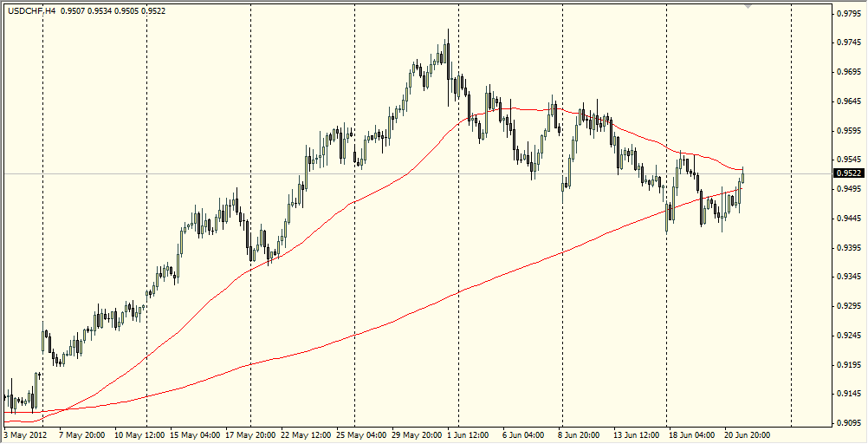
Task: Click the 8 Jun 20:00 time label
Action: [578, 435]
